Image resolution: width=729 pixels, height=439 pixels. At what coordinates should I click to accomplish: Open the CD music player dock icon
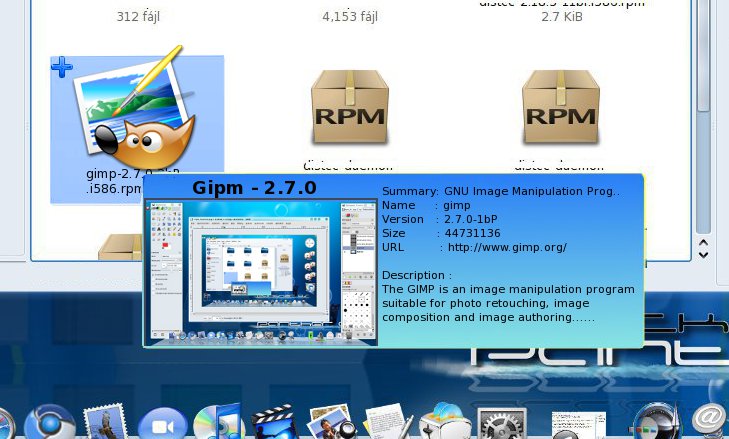pos(217,422)
